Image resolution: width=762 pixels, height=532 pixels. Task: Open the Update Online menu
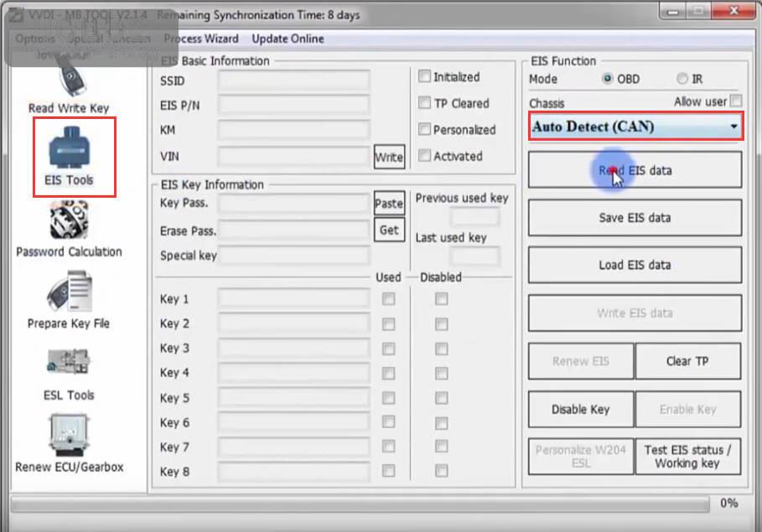pyautogui.click(x=288, y=39)
